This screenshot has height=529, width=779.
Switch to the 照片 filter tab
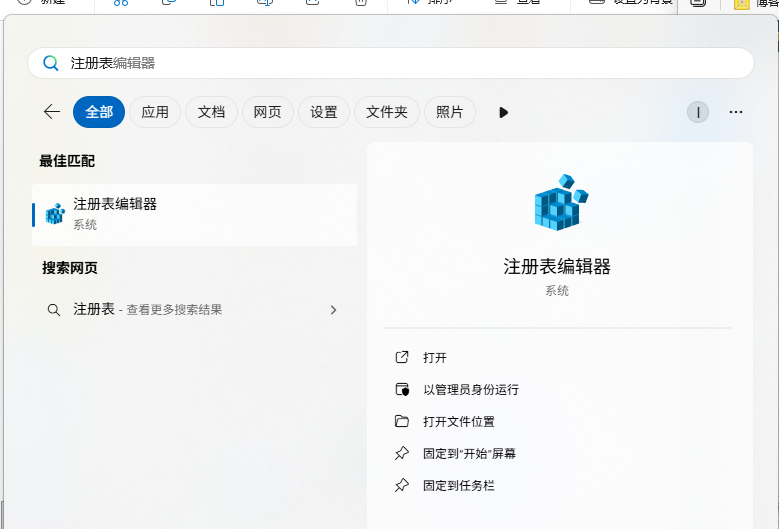coord(450,112)
